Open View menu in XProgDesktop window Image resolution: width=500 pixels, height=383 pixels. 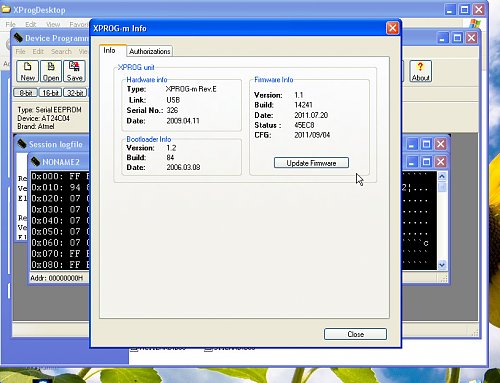[53, 24]
